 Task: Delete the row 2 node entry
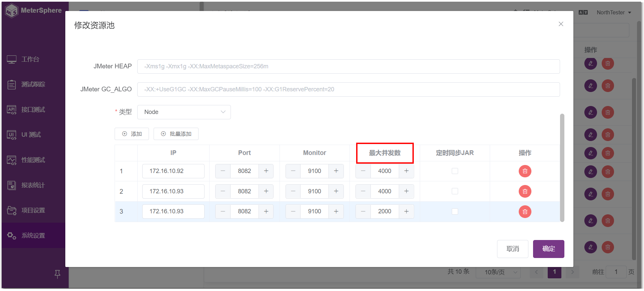tap(525, 191)
